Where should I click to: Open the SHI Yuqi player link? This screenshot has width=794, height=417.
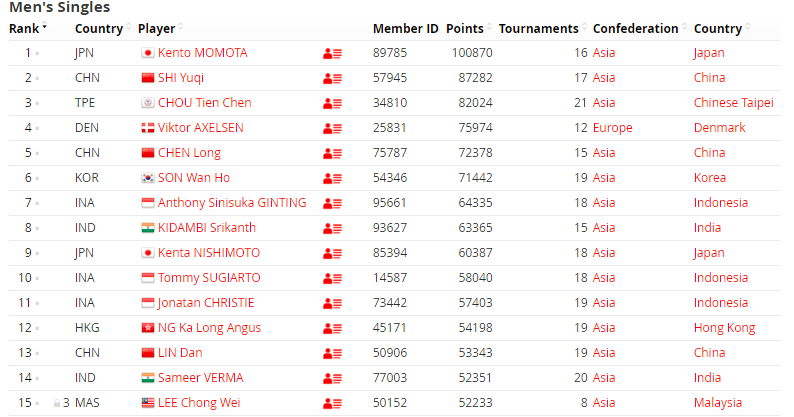pos(181,78)
